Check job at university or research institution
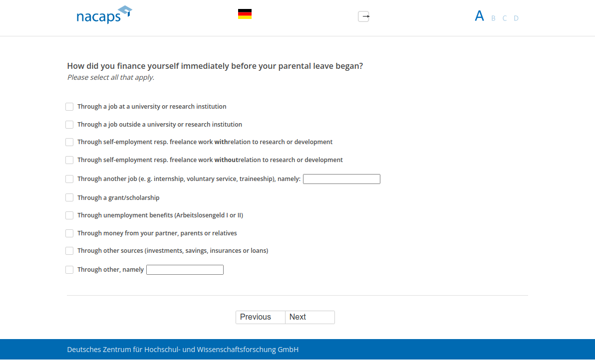This screenshot has height=364, width=595. pos(69,107)
